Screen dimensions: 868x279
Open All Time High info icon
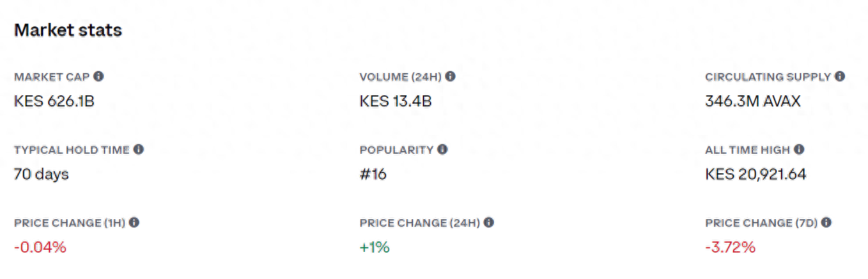(799, 150)
